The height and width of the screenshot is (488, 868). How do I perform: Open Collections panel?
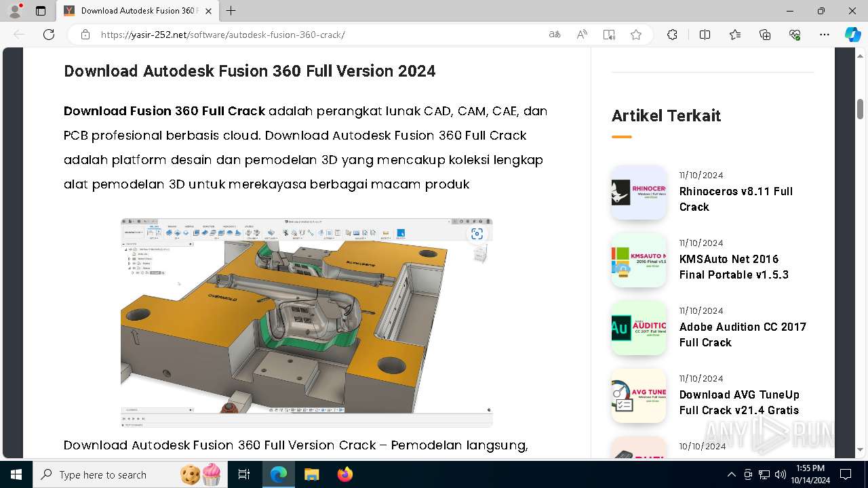click(765, 35)
